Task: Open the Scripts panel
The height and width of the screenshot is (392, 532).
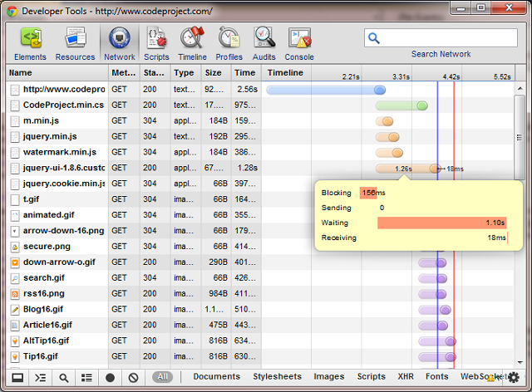Action: [156, 44]
